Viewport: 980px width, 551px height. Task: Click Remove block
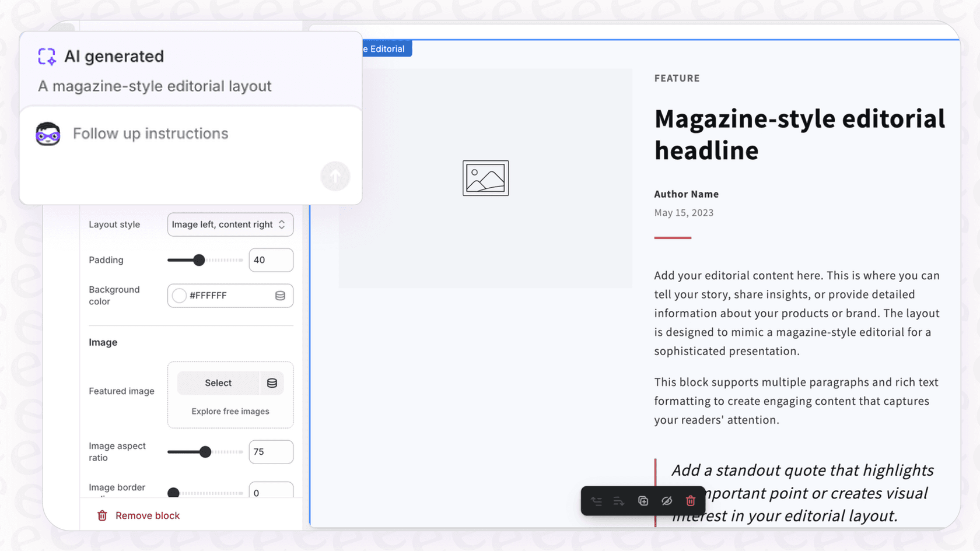click(138, 515)
